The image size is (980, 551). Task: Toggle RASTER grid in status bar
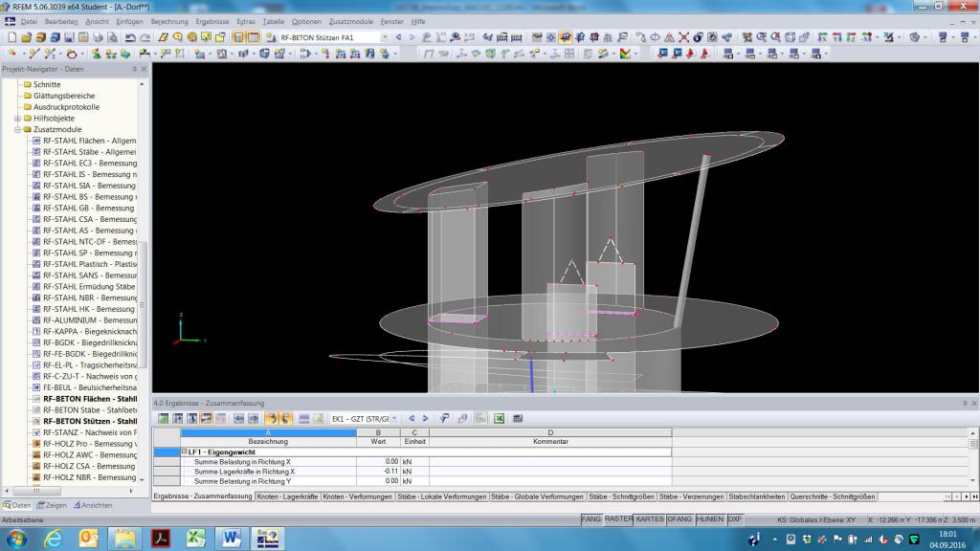(x=618, y=519)
